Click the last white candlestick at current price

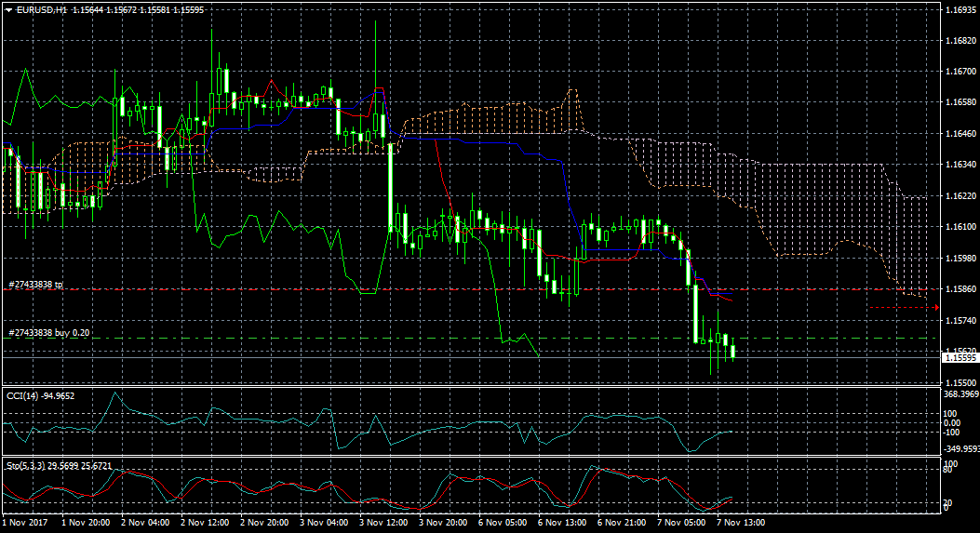[733, 351]
